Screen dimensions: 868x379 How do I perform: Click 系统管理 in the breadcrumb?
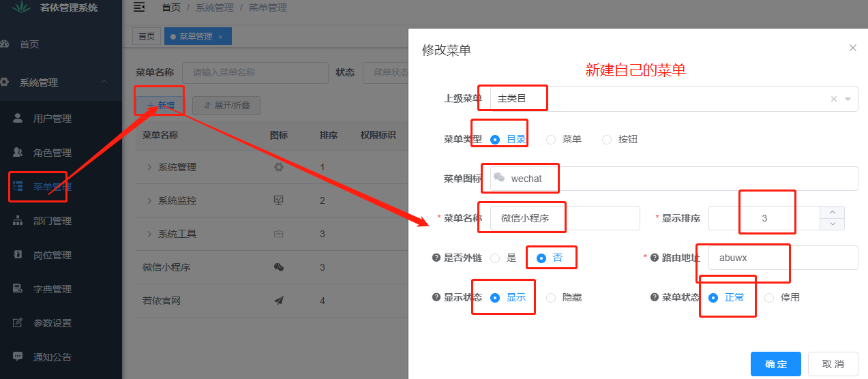pos(215,8)
